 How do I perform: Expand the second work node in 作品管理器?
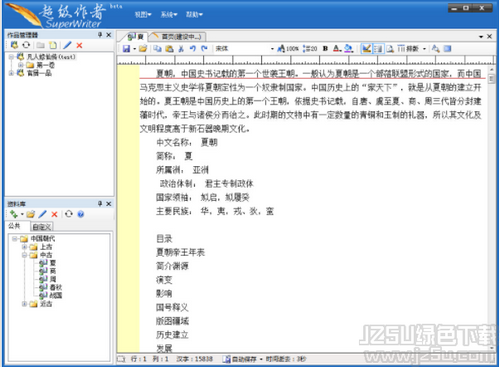pyautogui.click(x=11, y=73)
